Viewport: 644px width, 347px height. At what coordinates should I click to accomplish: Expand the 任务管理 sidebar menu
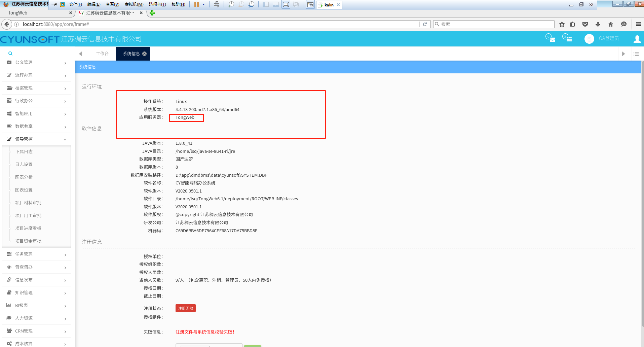pos(36,254)
